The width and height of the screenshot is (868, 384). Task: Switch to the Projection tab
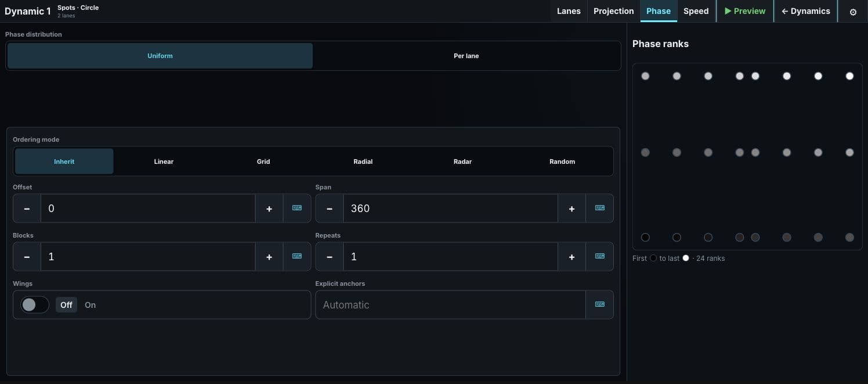click(x=613, y=11)
